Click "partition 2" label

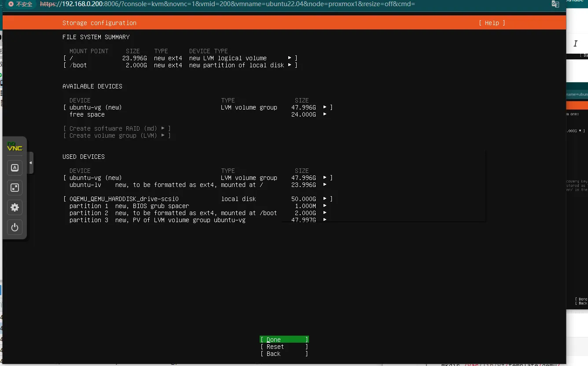[x=89, y=213]
